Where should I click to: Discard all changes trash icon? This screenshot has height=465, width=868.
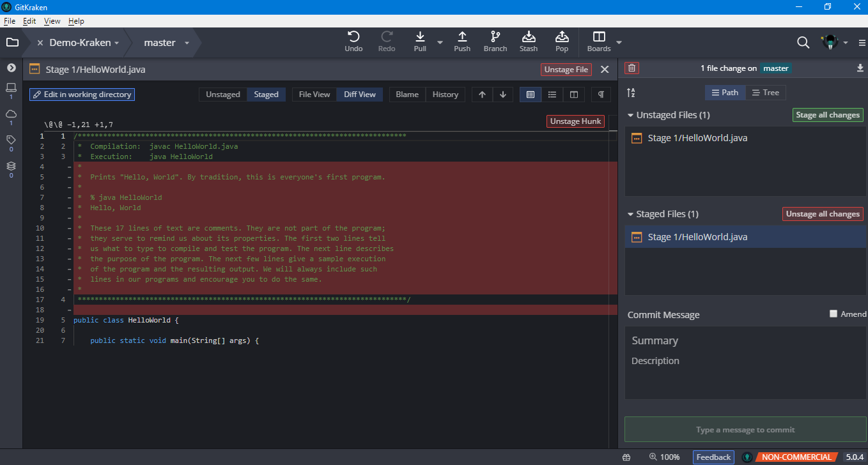click(x=632, y=68)
